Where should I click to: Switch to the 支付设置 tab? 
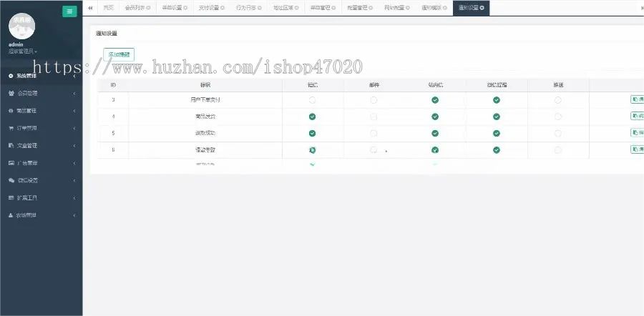pyautogui.click(x=212, y=8)
